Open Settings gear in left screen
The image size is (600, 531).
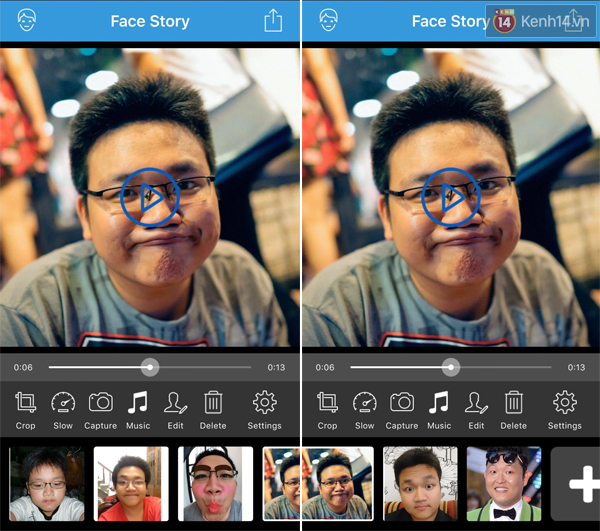click(264, 410)
